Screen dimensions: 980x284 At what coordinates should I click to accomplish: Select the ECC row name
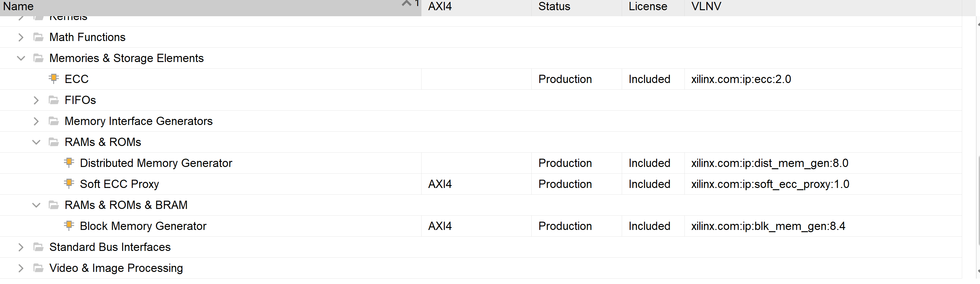76,79
